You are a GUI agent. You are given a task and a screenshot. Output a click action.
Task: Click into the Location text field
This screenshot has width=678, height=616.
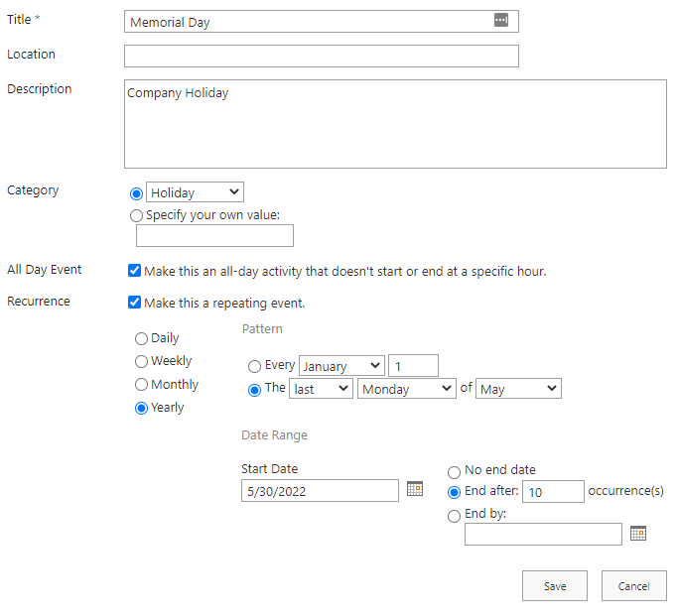[322, 57]
